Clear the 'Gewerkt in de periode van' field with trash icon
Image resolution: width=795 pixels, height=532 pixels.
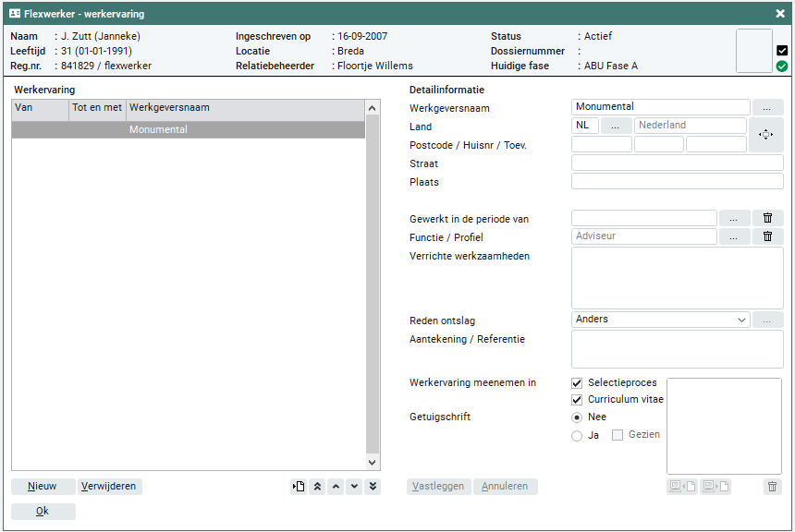click(x=767, y=218)
